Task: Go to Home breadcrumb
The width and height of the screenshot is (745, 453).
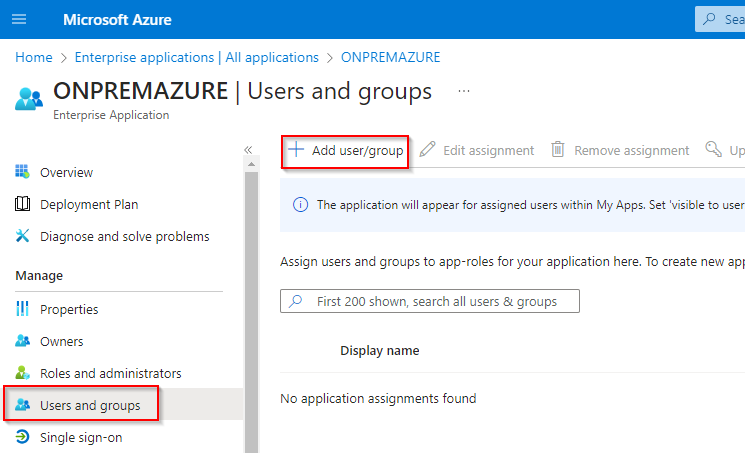Action: pyautogui.click(x=34, y=57)
